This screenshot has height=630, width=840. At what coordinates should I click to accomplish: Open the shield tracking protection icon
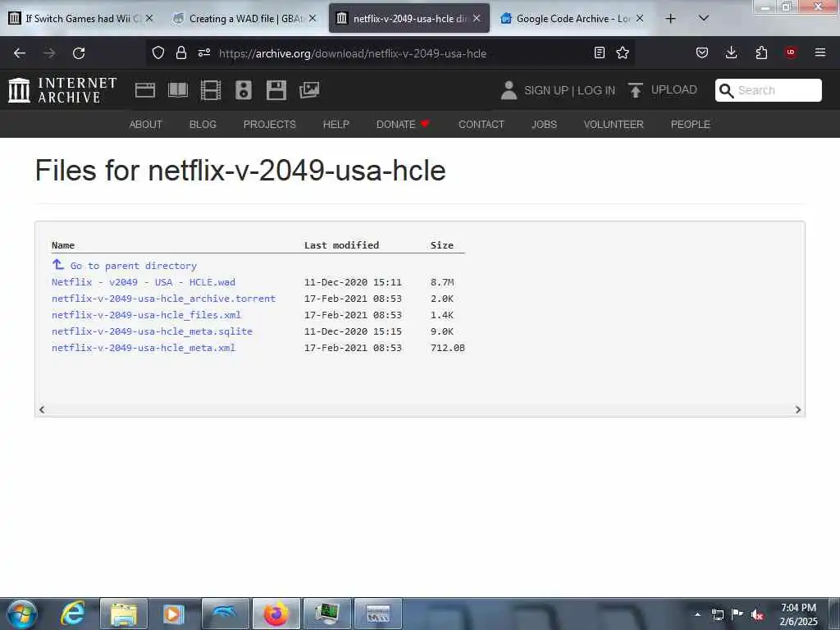click(158, 52)
